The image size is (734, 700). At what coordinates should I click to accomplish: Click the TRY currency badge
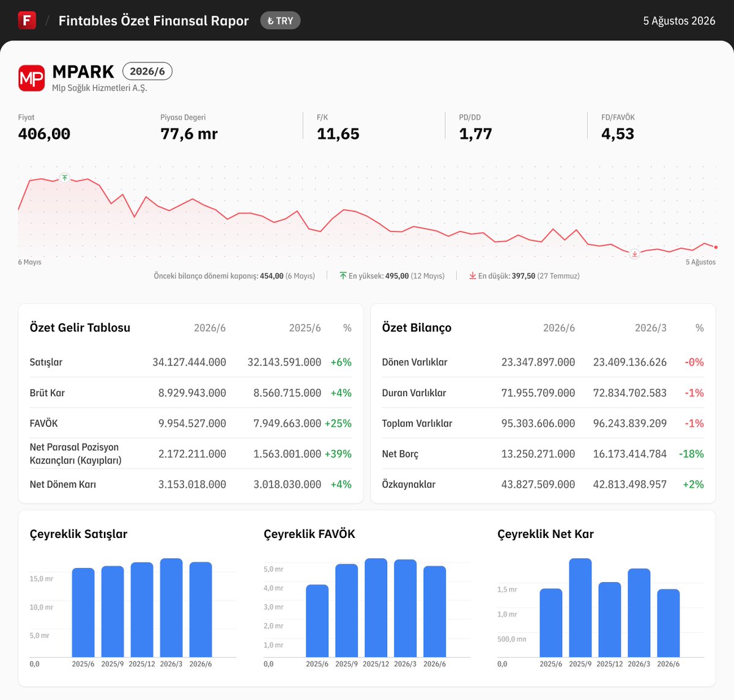(280, 21)
